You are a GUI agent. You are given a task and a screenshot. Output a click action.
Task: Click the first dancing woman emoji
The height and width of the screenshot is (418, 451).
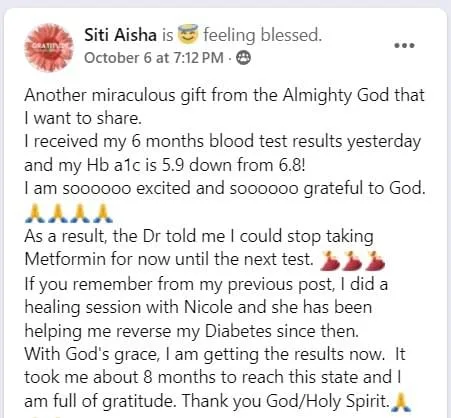(x=329, y=260)
